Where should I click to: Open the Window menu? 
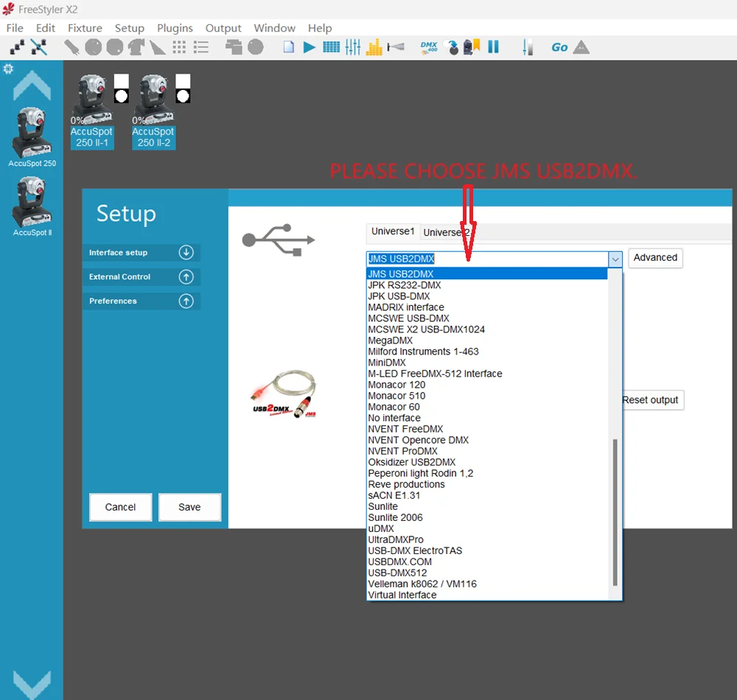click(274, 28)
